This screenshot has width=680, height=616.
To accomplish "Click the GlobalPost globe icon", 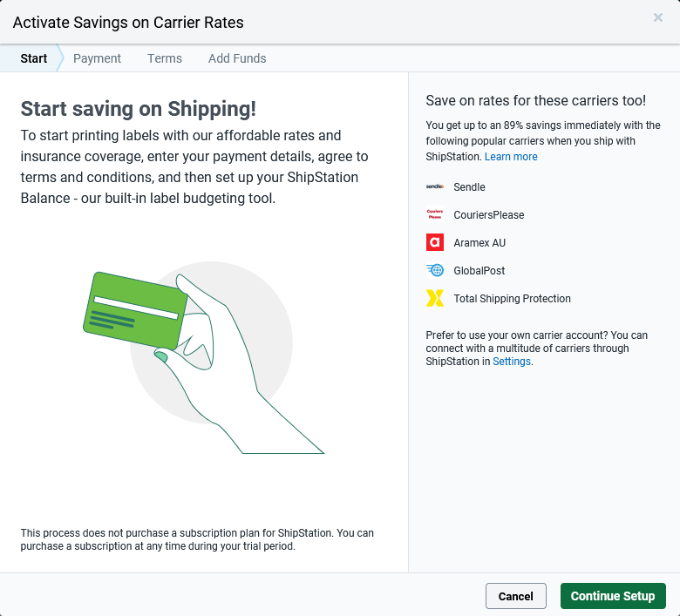I will pyautogui.click(x=435, y=270).
